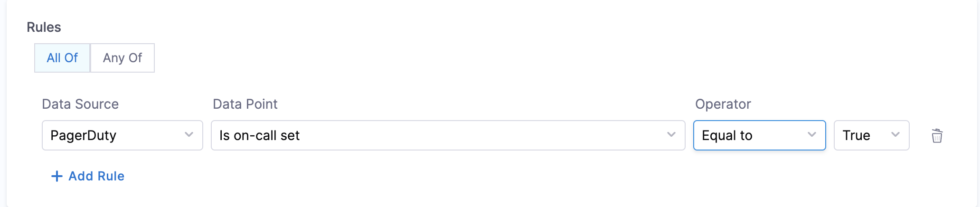980x207 pixels.
Task: Click the plus icon beside Add Rule
Action: click(57, 176)
